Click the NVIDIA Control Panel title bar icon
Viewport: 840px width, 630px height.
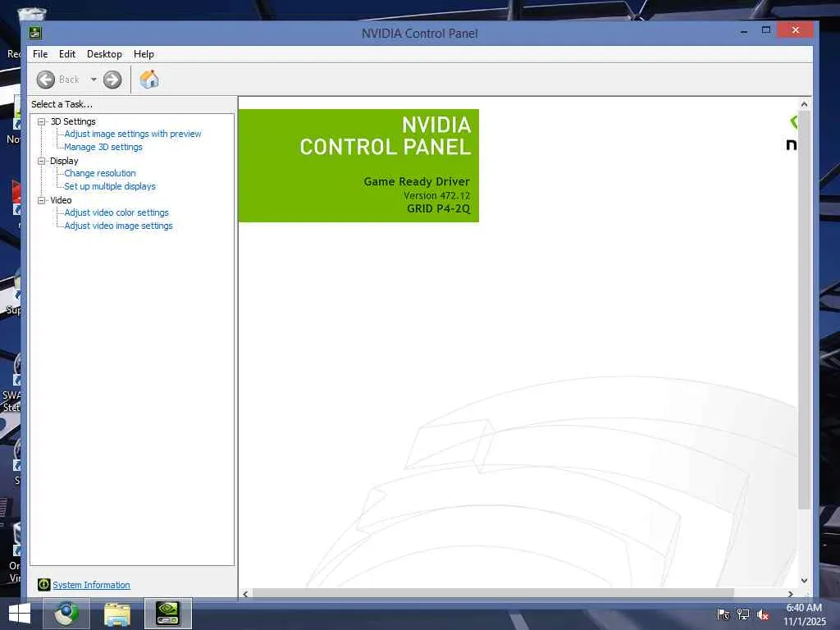[35, 33]
